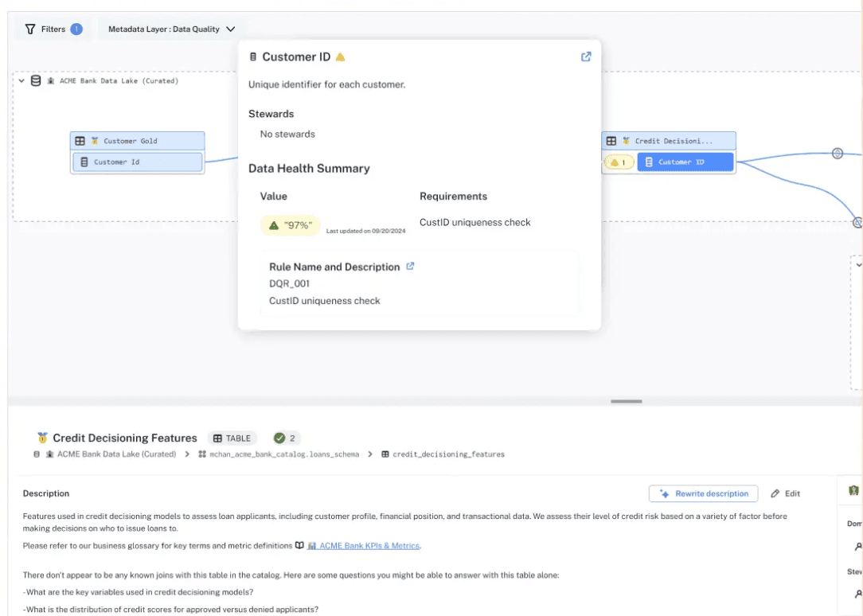Open the rule link icon beside Rule Name

click(x=410, y=267)
